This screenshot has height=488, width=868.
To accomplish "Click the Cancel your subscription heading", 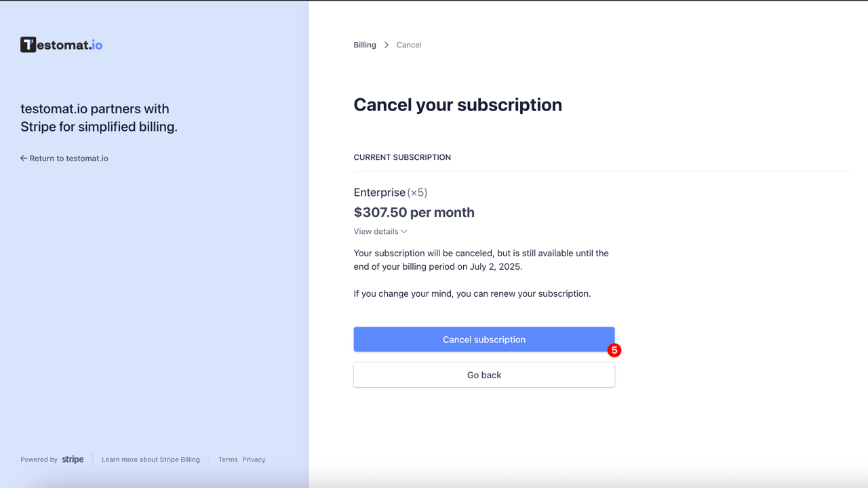I will tap(457, 105).
